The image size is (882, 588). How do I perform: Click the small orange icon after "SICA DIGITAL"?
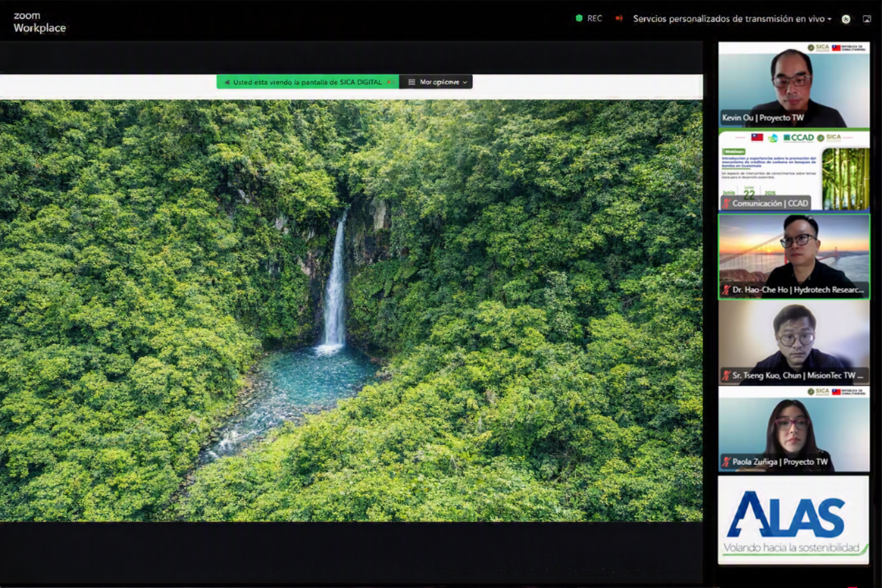[x=390, y=82]
